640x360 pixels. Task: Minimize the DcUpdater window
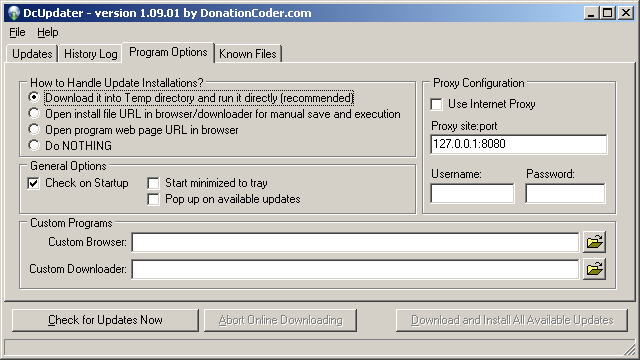click(591, 13)
